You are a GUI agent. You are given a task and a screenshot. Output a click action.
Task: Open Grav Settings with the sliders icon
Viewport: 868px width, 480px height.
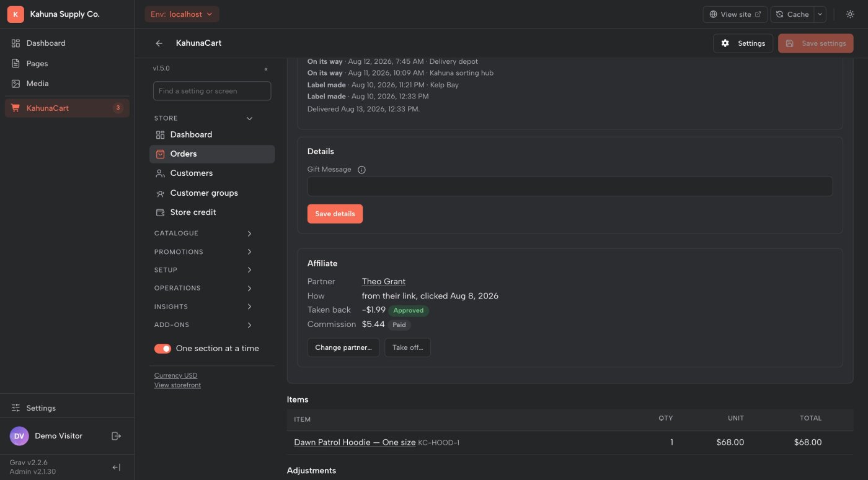[15, 408]
